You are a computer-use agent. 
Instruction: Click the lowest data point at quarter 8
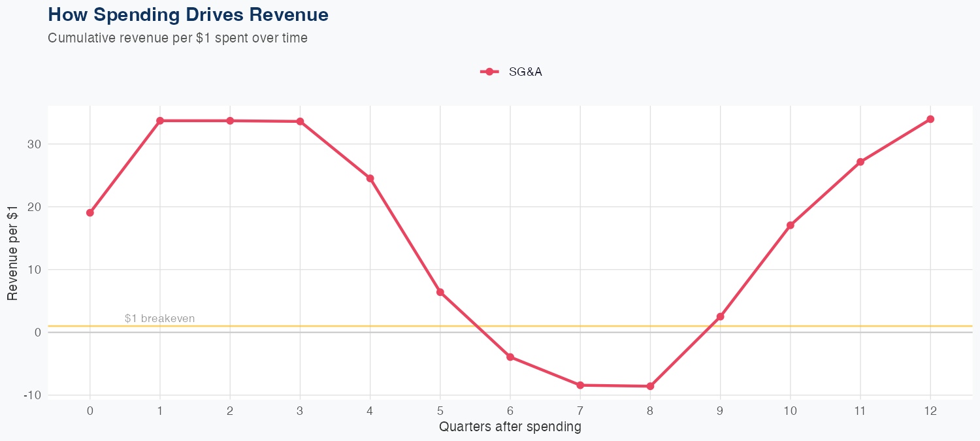click(x=650, y=386)
